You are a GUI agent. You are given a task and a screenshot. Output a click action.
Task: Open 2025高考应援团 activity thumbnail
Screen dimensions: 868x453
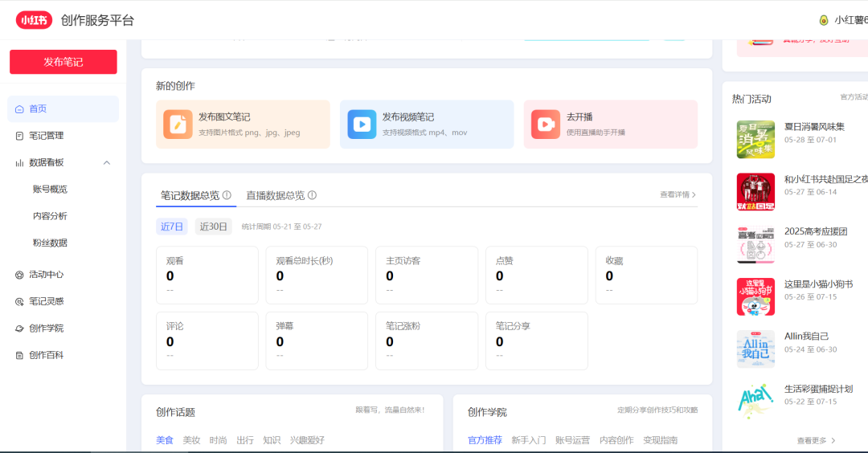pyautogui.click(x=755, y=244)
